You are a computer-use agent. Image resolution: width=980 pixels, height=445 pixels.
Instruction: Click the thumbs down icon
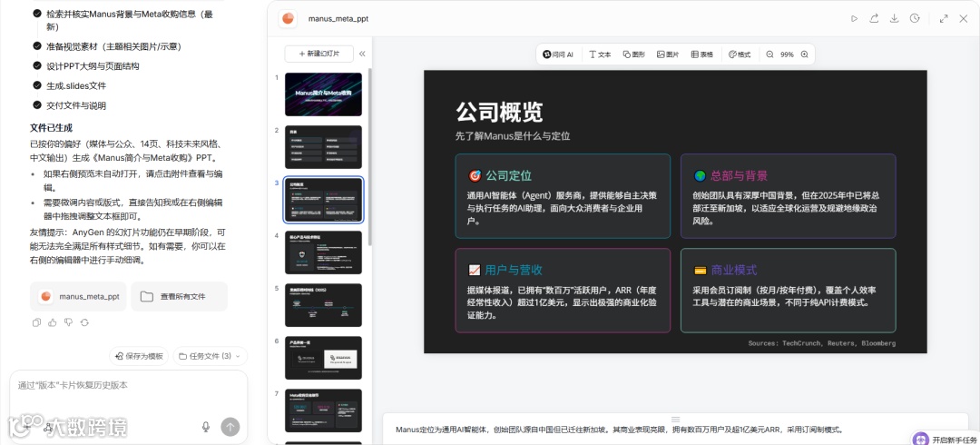coord(69,322)
